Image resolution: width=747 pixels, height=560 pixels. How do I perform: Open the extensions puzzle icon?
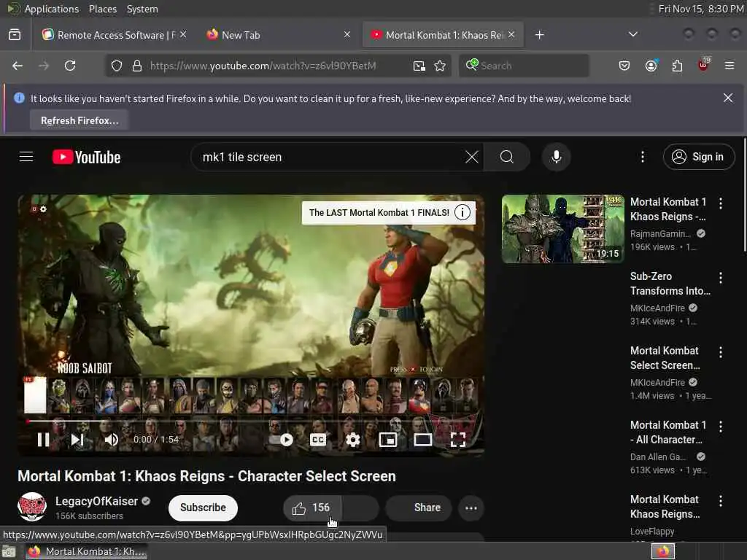click(x=677, y=66)
